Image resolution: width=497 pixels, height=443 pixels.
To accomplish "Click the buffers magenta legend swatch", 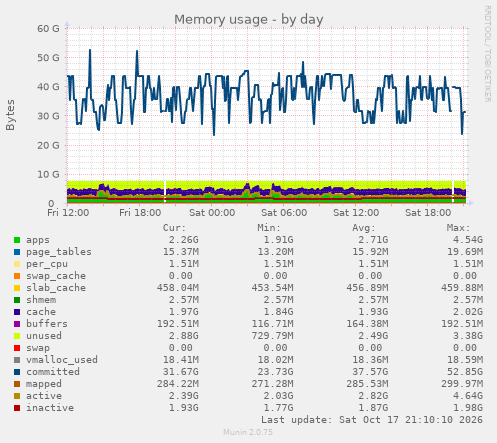I will click(x=17, y=324).
